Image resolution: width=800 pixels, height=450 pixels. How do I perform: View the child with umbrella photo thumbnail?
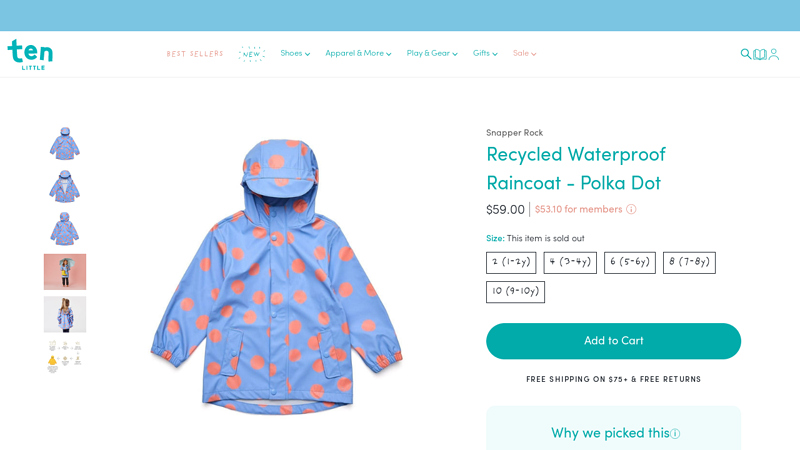(x=65, y=272)
